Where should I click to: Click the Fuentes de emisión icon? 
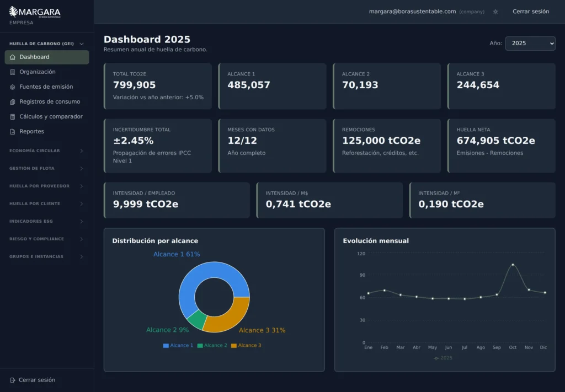13,87
